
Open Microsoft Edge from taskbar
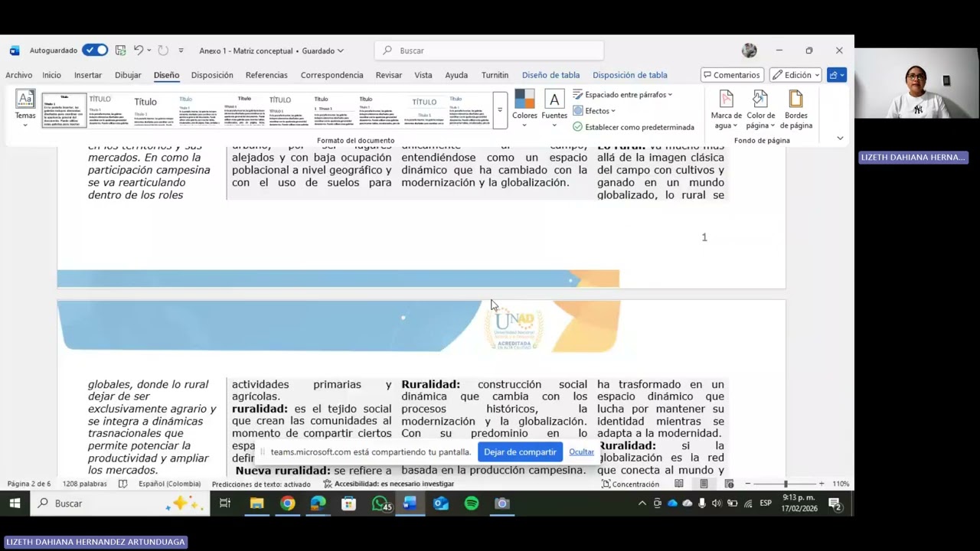click(x=318, y=503)
